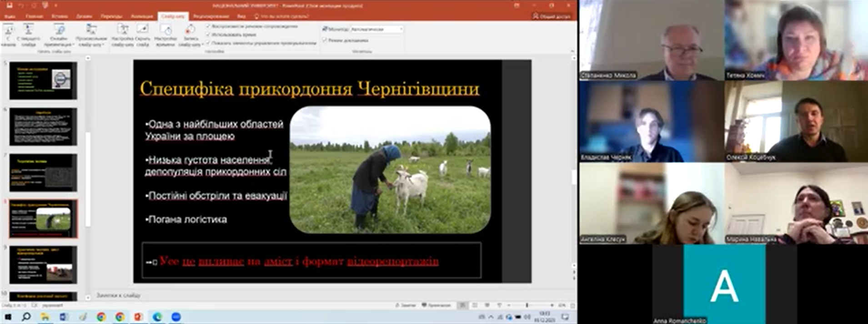Image resolution: width=868 pixels, height=324 pixels.
Task: Switch to the Design ribbon tab
Action: pos(84,16)
